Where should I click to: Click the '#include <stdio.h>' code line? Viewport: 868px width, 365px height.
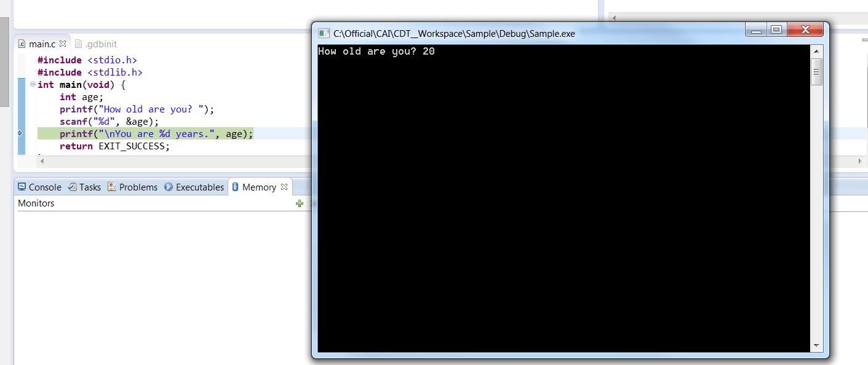87,60
